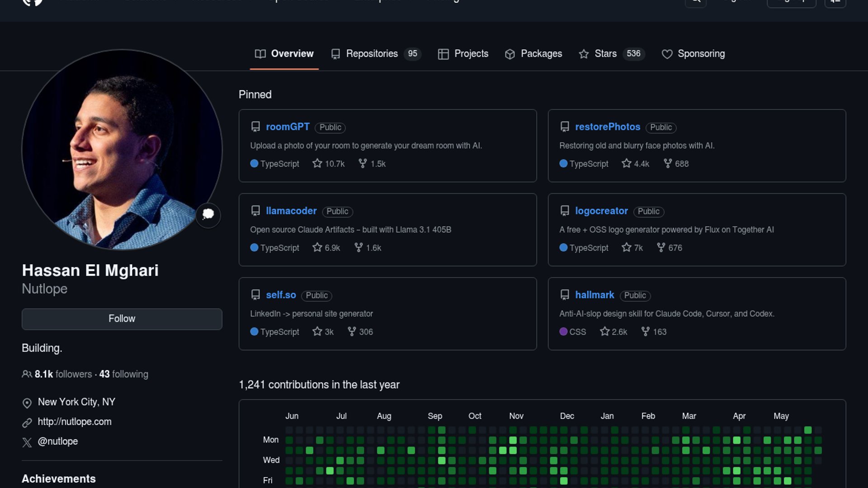Viewport: 868px width, 488px height.
Task: Click the repo icon beside self.so
Action: pyautogui.click(x=255, y=295)
